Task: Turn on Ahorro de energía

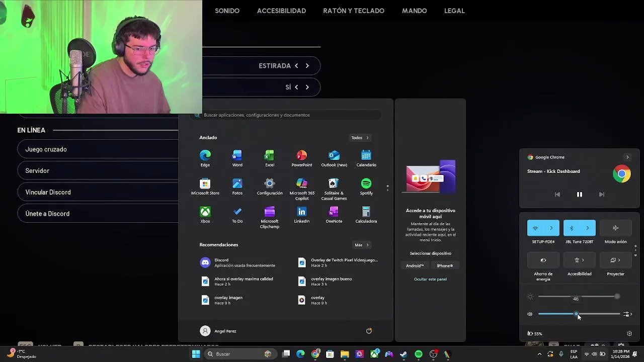Action: (543, 260)
